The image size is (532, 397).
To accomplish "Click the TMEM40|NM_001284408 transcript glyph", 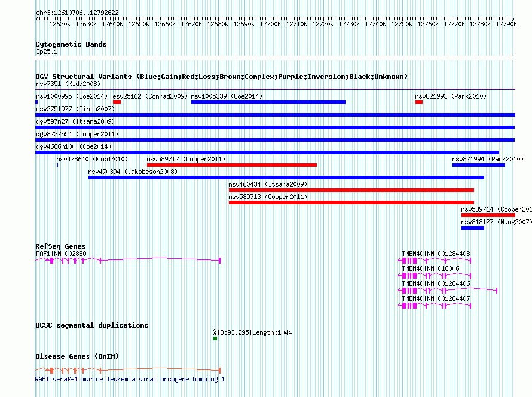I will 435,261.
